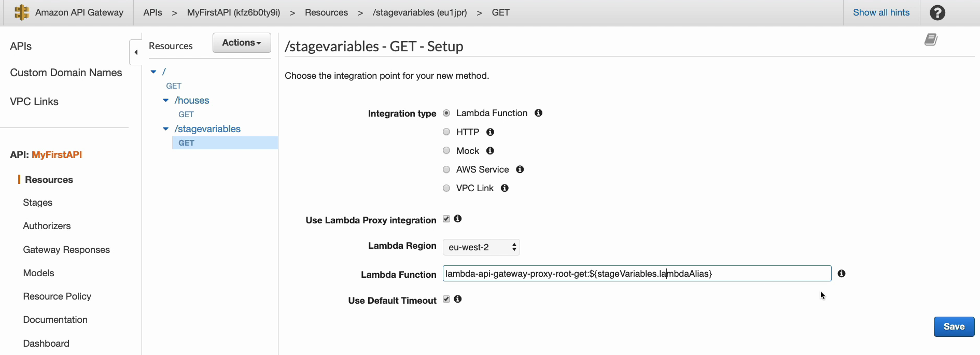Open the Lambda Region dropdown
Screen dimensions: 980x355
tap(481, 247)
